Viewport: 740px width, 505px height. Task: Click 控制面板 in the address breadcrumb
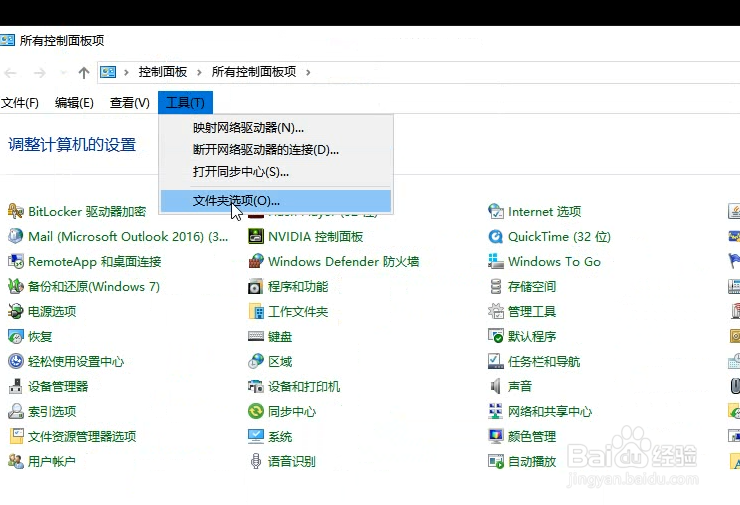(x=163, y=72)
